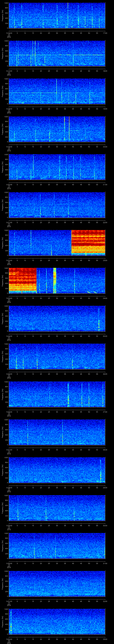Open the spectrogram panel starting at 5:25:00
Image resolution: width=114 pixels, height=644 pixels.
[x=57, y=356]
